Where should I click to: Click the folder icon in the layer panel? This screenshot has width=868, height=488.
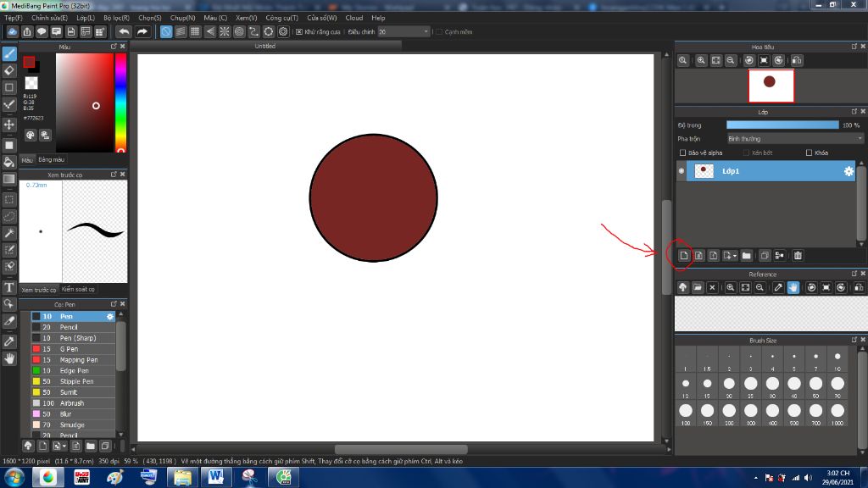746,256
